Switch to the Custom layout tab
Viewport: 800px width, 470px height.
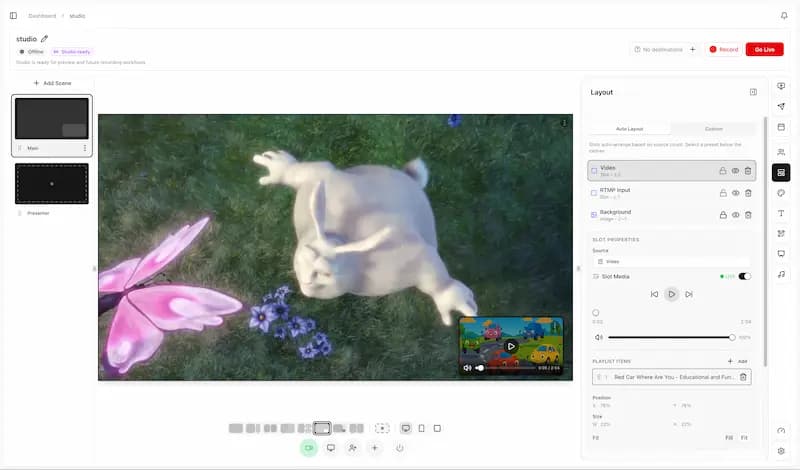coord(713,129)
